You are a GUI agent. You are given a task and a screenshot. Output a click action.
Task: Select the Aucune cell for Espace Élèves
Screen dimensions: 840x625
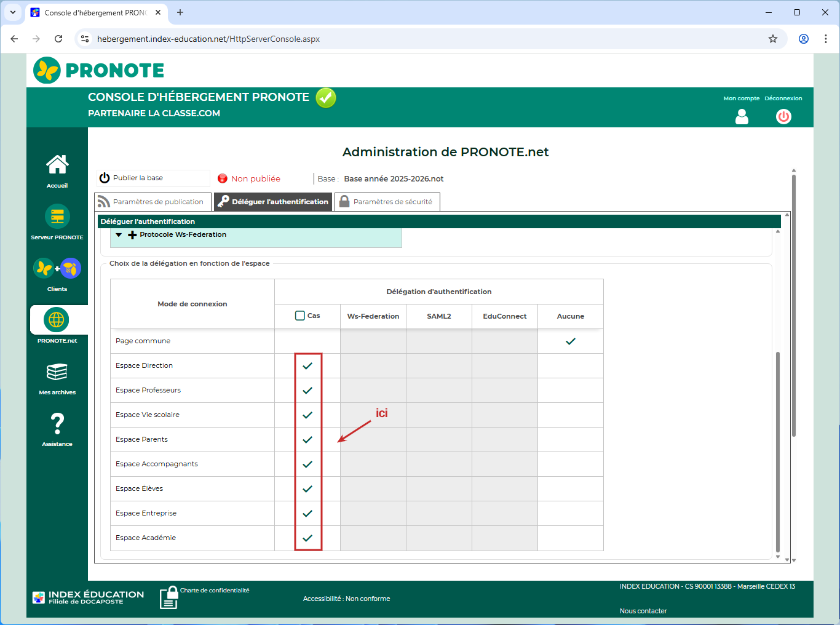[571, 488]
